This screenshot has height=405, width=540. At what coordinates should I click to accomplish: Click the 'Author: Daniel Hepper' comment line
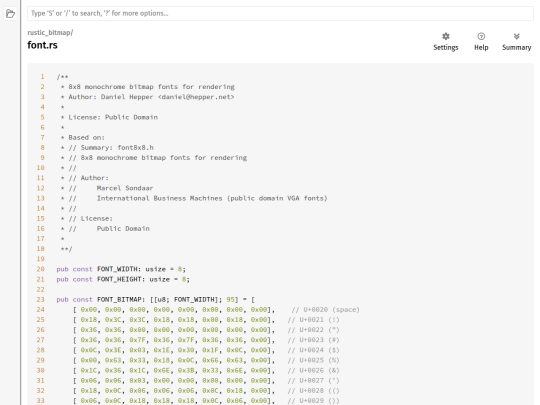[147, 97]
